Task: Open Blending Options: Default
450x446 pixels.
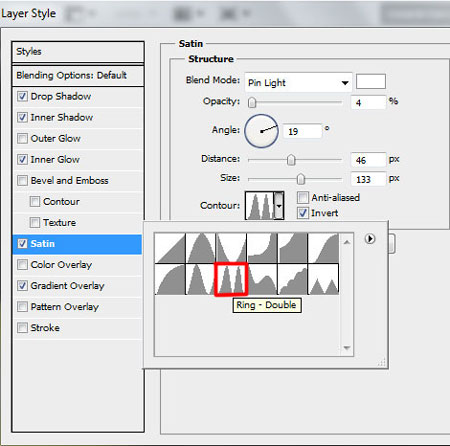Action: pos(78,76)
